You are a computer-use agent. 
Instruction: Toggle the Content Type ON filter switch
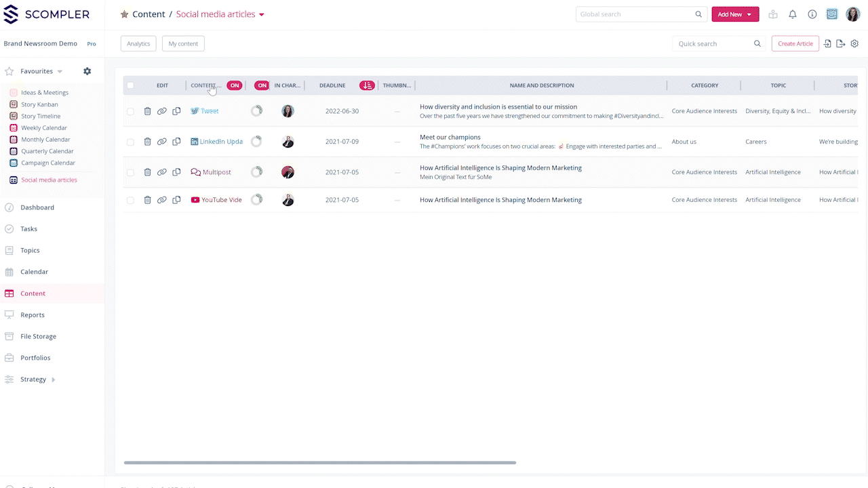pos(234,85)
